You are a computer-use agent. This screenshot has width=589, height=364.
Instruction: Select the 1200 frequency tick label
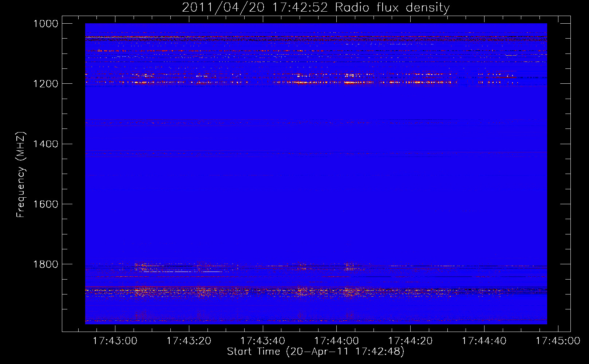tap(46, 84)
